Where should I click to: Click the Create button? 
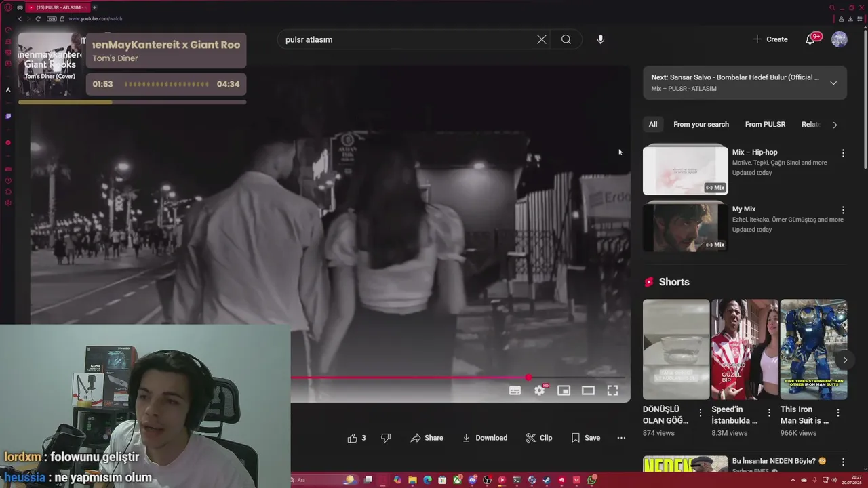pos(770,39)
